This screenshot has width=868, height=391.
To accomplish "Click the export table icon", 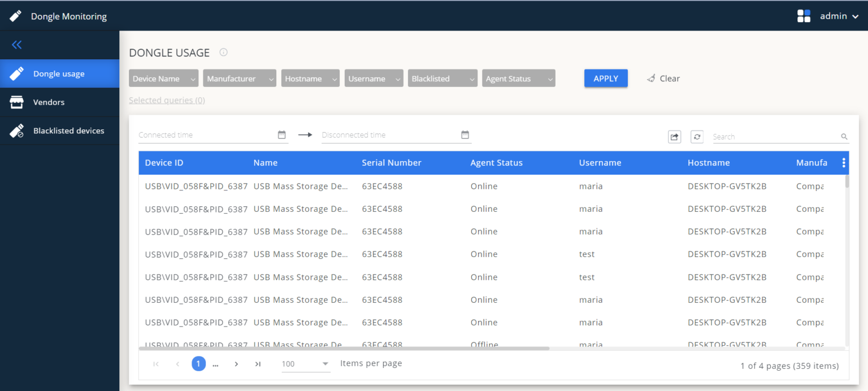I will (674, 137).
